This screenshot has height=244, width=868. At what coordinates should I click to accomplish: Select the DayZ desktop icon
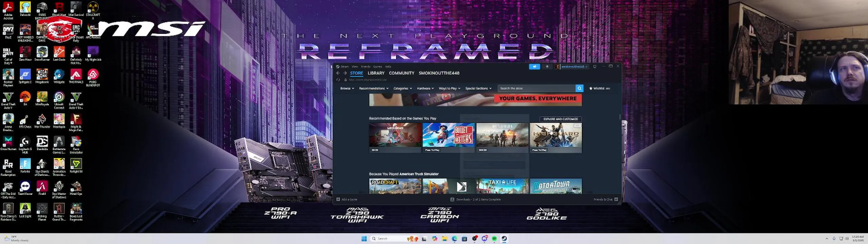point(8,32)
